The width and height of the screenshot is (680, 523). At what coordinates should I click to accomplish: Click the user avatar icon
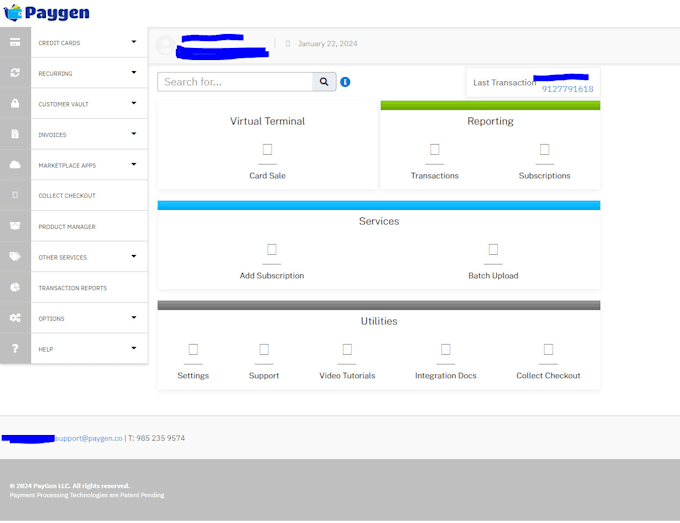point(165,45)
